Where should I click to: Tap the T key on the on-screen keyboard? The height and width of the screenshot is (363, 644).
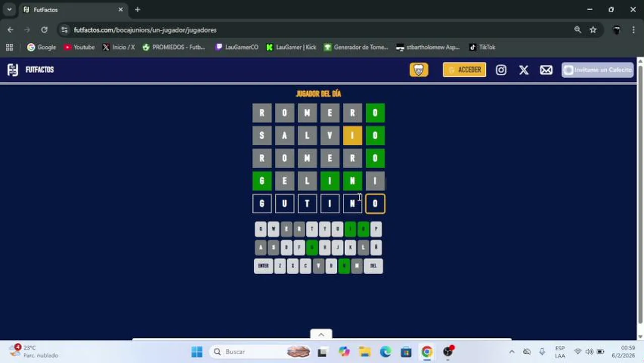point(312,229)
